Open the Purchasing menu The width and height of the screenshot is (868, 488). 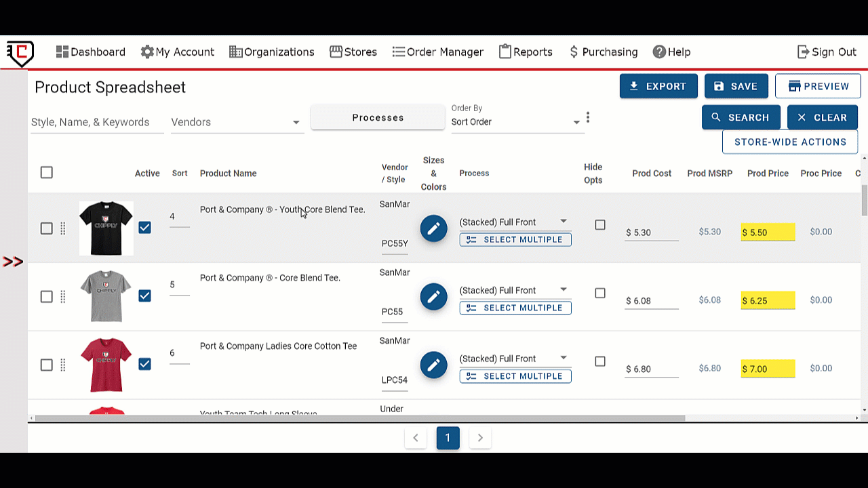(603, 52)
